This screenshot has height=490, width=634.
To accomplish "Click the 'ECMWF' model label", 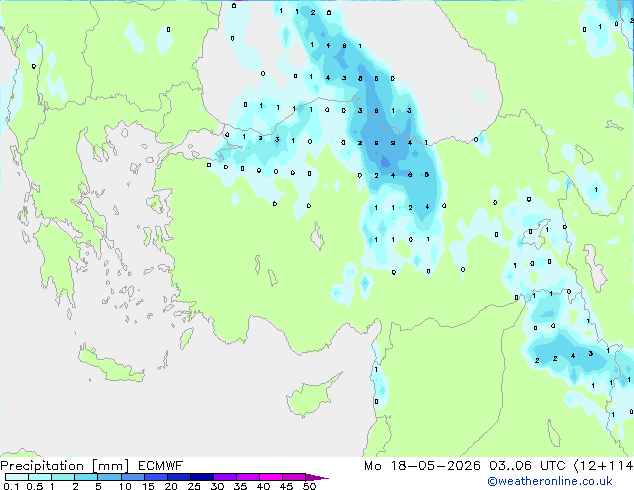I will pyautogui.click(x=161, y=466).
